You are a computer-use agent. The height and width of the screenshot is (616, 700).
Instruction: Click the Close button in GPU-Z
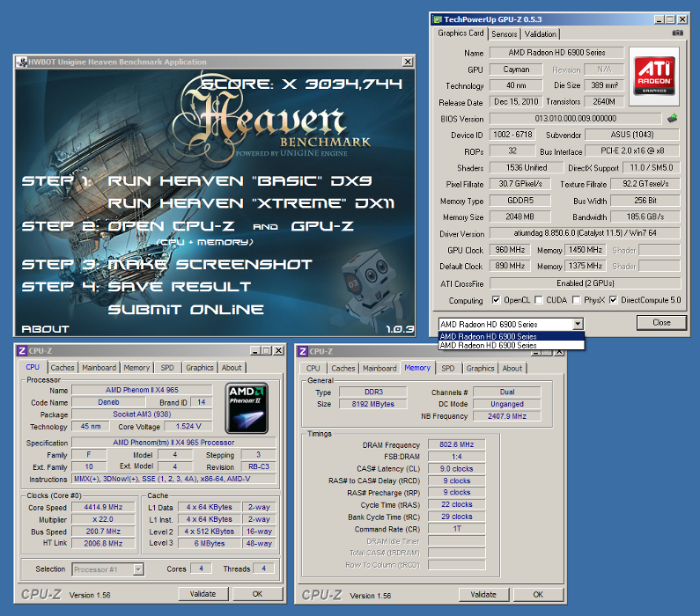[661, 322]
